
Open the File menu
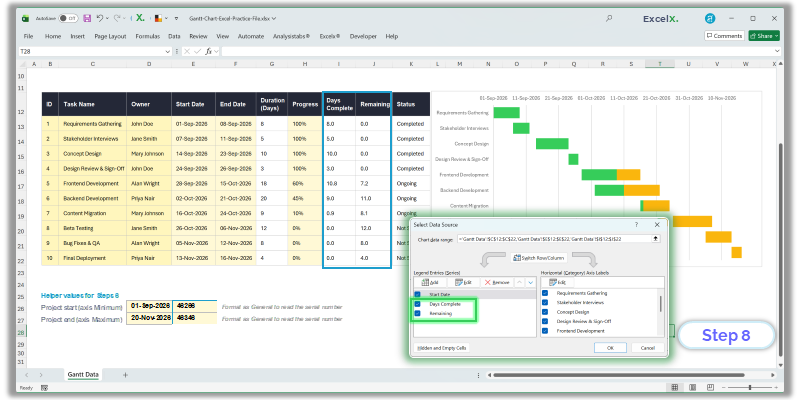point(29,36)
